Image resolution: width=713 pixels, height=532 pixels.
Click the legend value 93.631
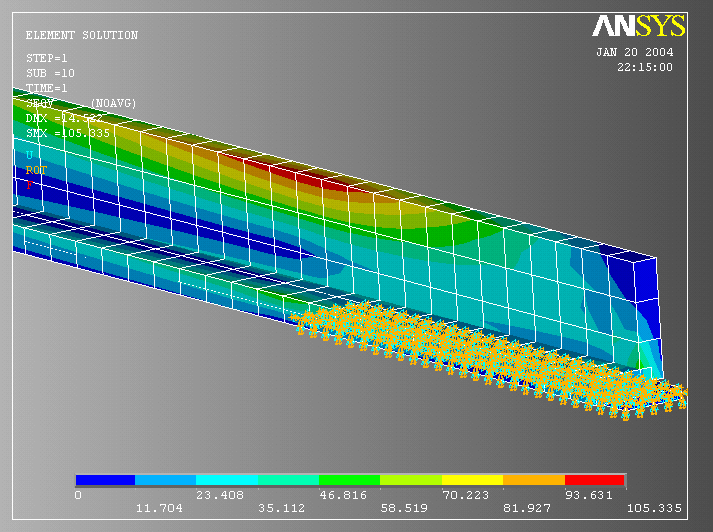click(x=588, y=495)
